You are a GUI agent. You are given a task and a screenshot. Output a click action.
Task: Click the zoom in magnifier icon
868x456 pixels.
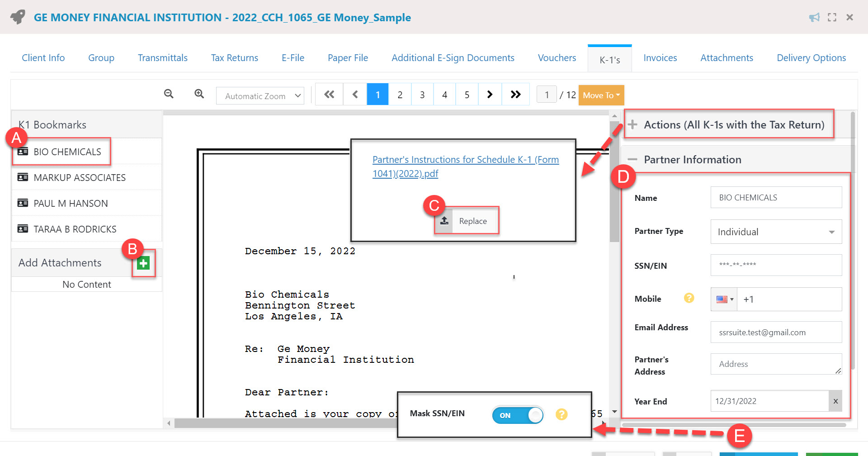[199, 94]
